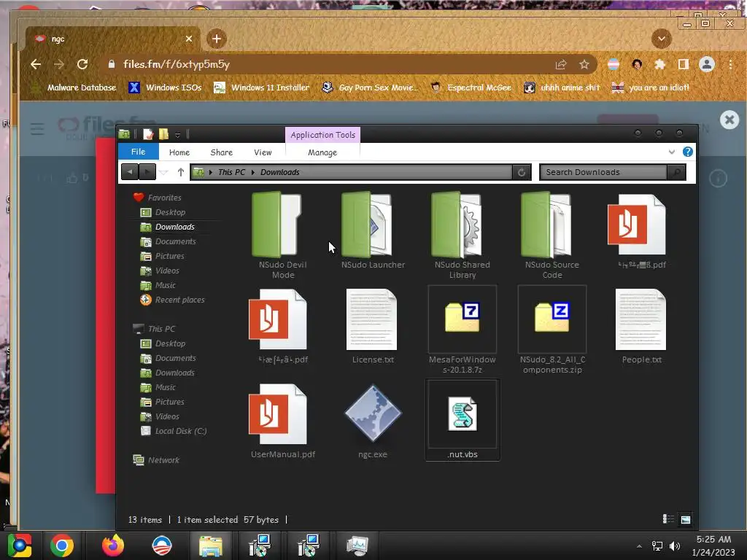Screen dimensions: 747x560
Task: Select Recent places in sidebar
Action: pyautogui.click(x=179, y=300)
